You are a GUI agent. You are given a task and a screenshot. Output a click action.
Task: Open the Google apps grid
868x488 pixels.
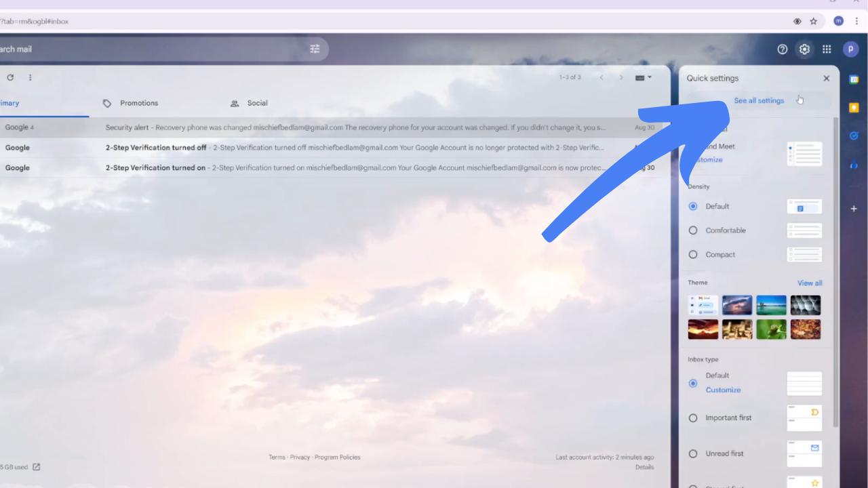coord(827,49)
